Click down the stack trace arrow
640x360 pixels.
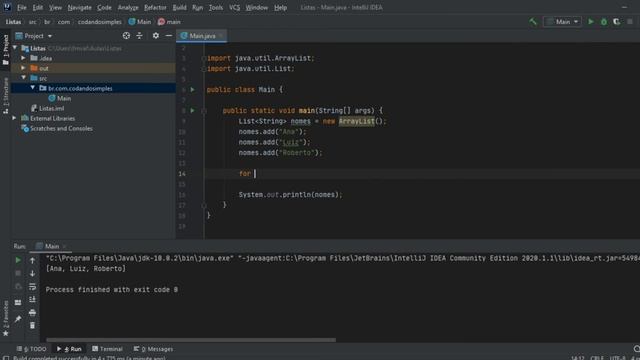pyautogui.click(x=32, y=273)
